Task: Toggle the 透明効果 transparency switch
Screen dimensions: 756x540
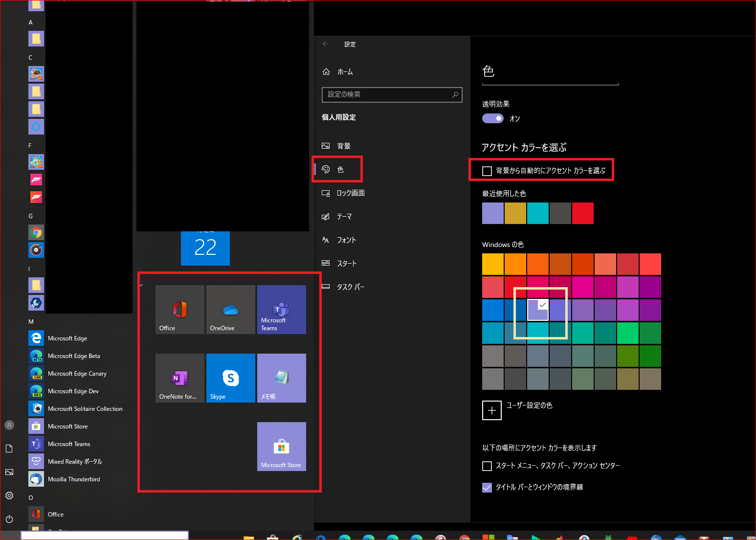Action: (493, 118)
